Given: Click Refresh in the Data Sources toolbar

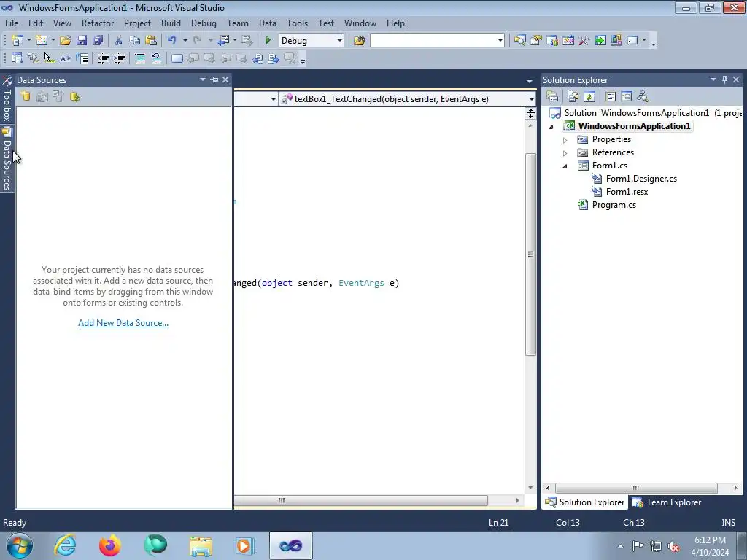Looking at the screenshot, I should (75, 97).
